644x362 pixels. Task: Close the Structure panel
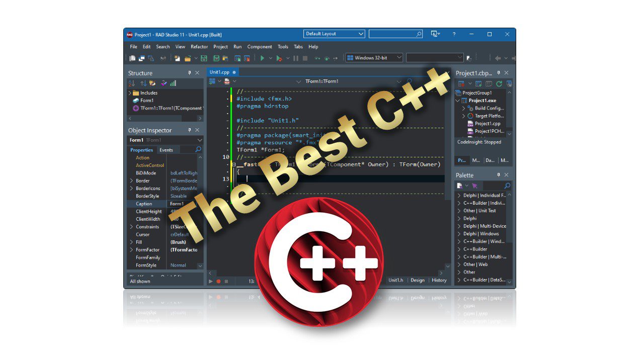tap(197, 73)
